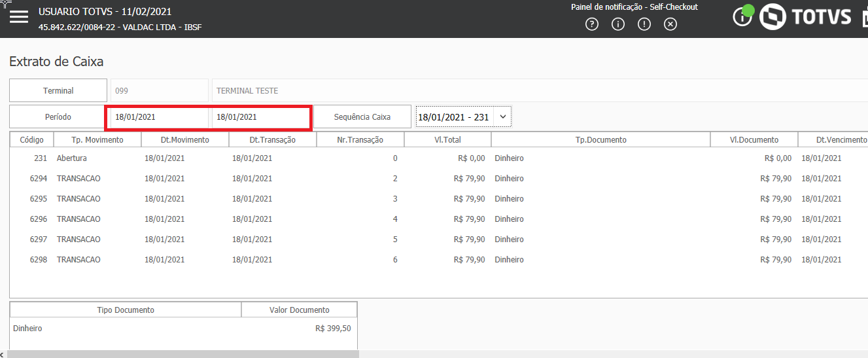Click the Terminal label button

58,90
